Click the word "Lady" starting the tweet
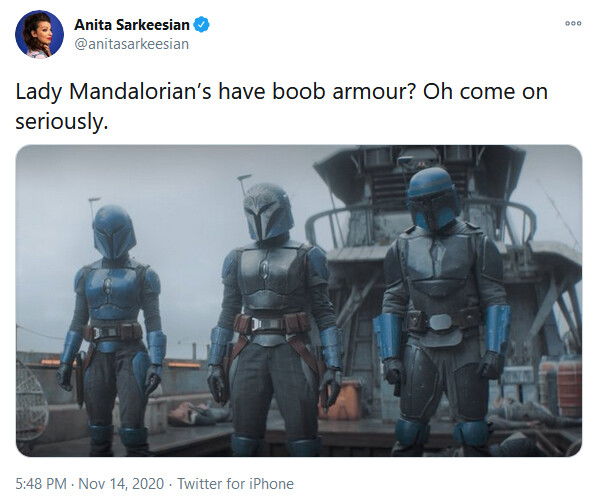Viewport: 598px width, 503px height. click(x=38, y=92)
